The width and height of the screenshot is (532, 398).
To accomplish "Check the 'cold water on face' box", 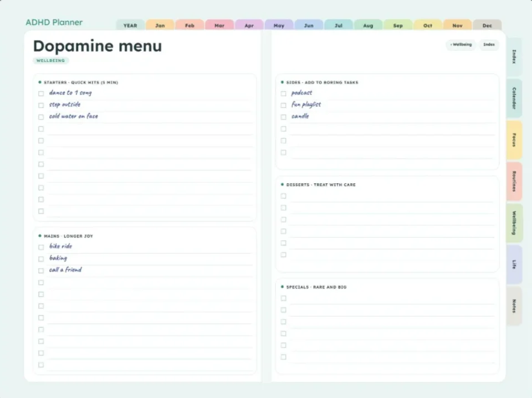I will click(x=41, y=117).
